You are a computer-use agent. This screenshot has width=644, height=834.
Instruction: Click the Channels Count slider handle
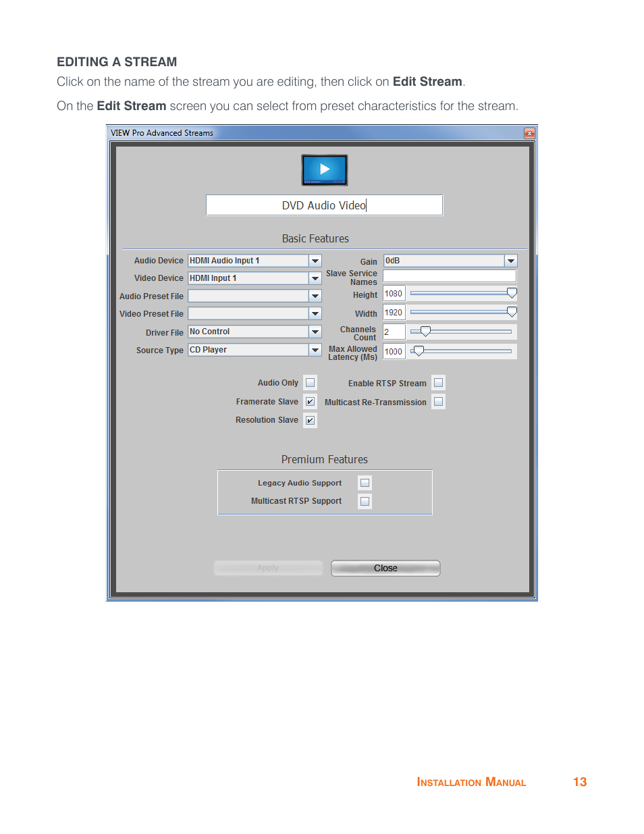[425, 332]
